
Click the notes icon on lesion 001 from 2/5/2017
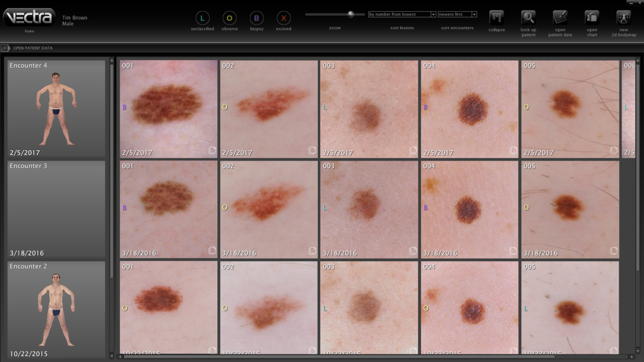(212, 151)
